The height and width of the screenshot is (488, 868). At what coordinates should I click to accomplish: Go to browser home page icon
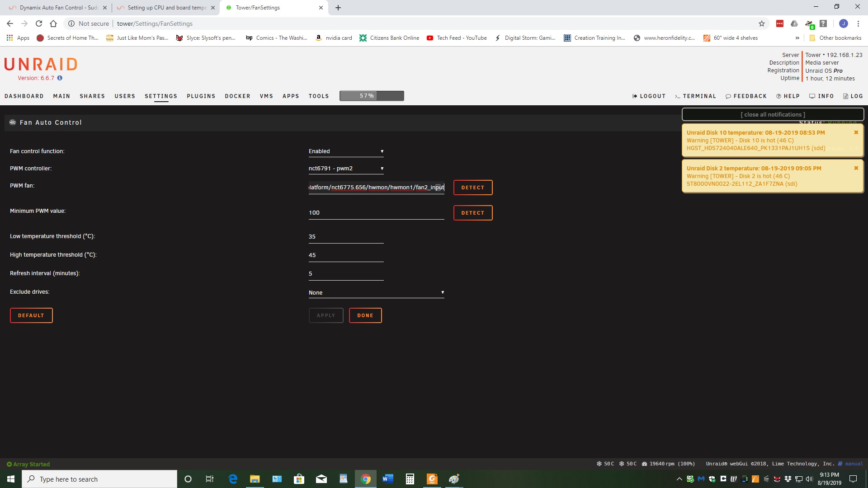(x=53, y=23)
